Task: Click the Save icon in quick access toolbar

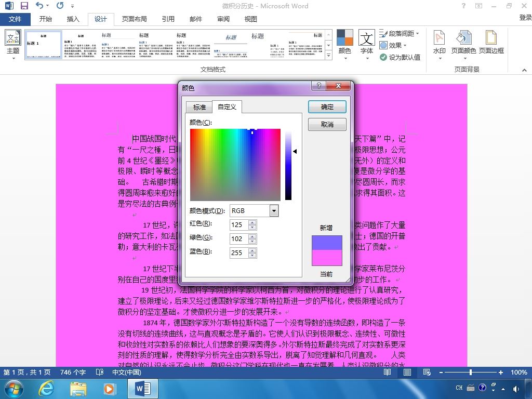Action: pos(24,6)
